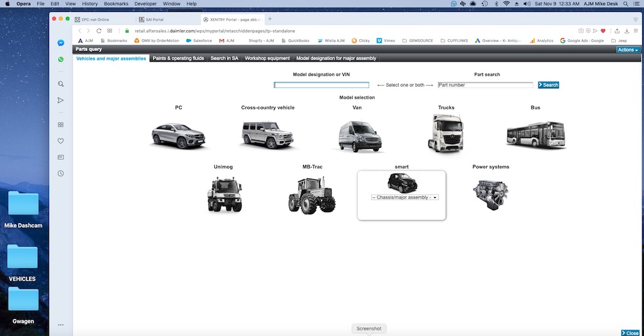The height and width of the screenshot is (336, 644).
Task: Switch to the Workshop equipment tab
Action: 267,59
